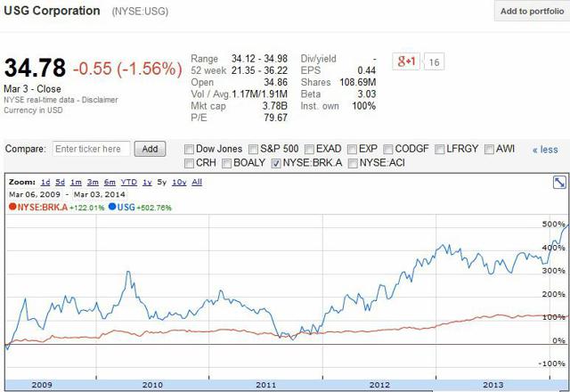
Task: Set chart zoom to YTD
Action: click(x=128, y=182)
